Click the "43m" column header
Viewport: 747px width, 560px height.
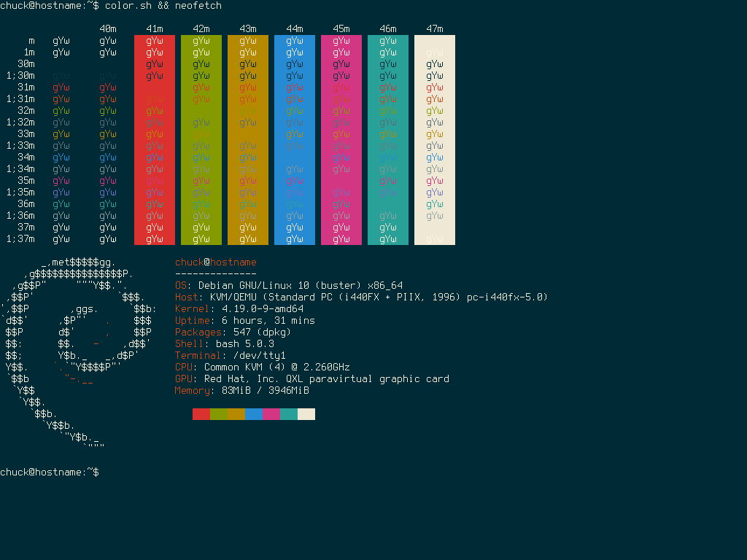[x=248, y=29]
